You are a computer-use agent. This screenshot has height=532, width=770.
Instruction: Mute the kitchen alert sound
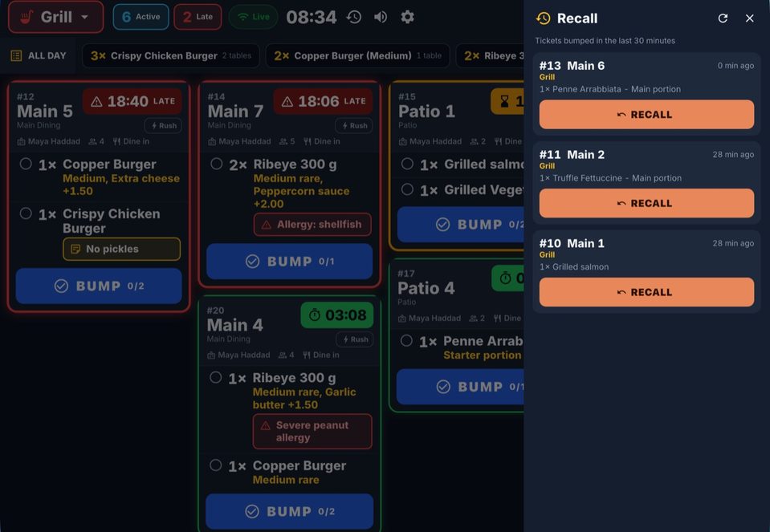[x=381, y=17]
